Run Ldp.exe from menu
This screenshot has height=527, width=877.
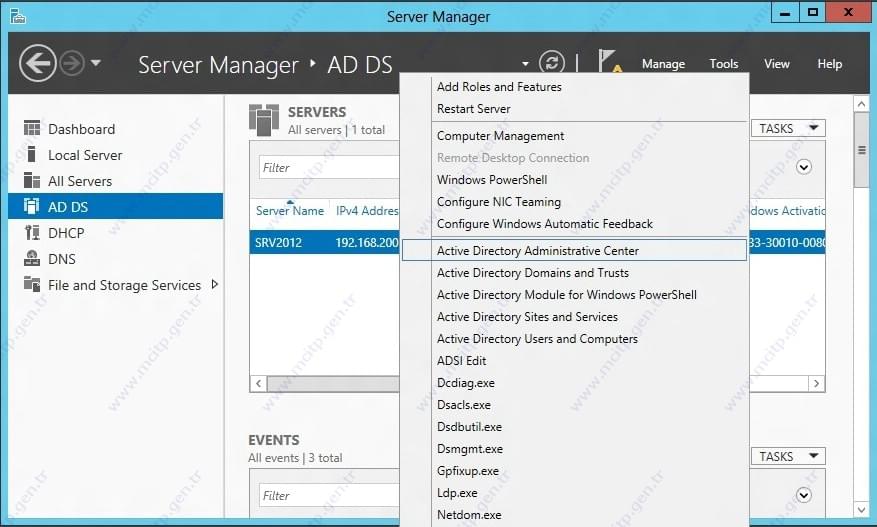(457, 493)
